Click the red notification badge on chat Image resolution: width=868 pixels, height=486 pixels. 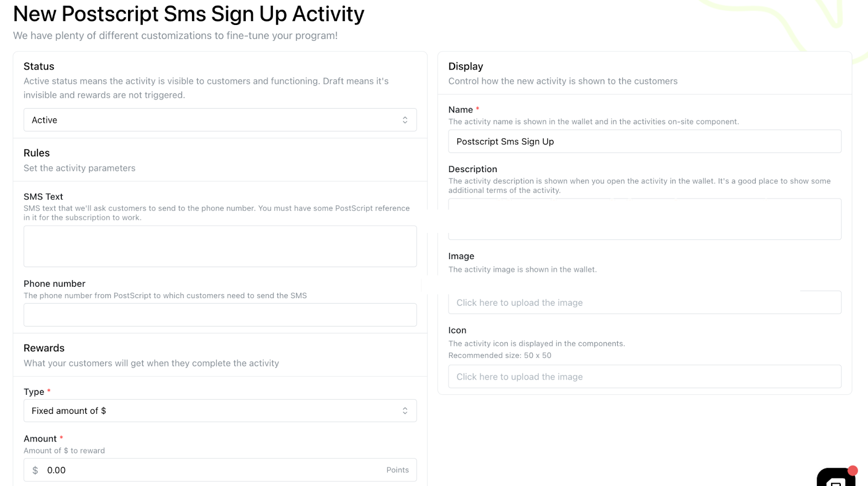pyautogui.click(x=852, y=470)
